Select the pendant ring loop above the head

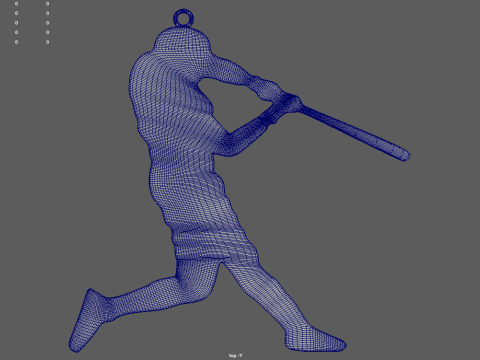point(183,18)
